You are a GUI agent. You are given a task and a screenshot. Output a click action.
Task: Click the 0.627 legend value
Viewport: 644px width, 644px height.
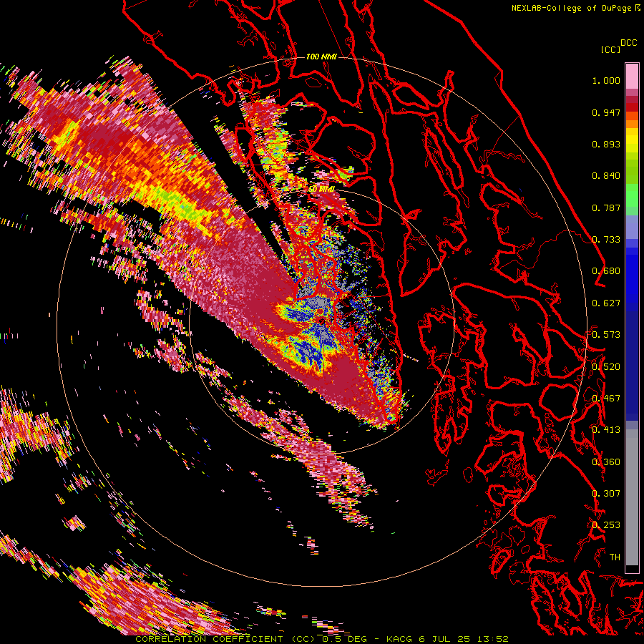pyautogui.click(x=606, y=303)
